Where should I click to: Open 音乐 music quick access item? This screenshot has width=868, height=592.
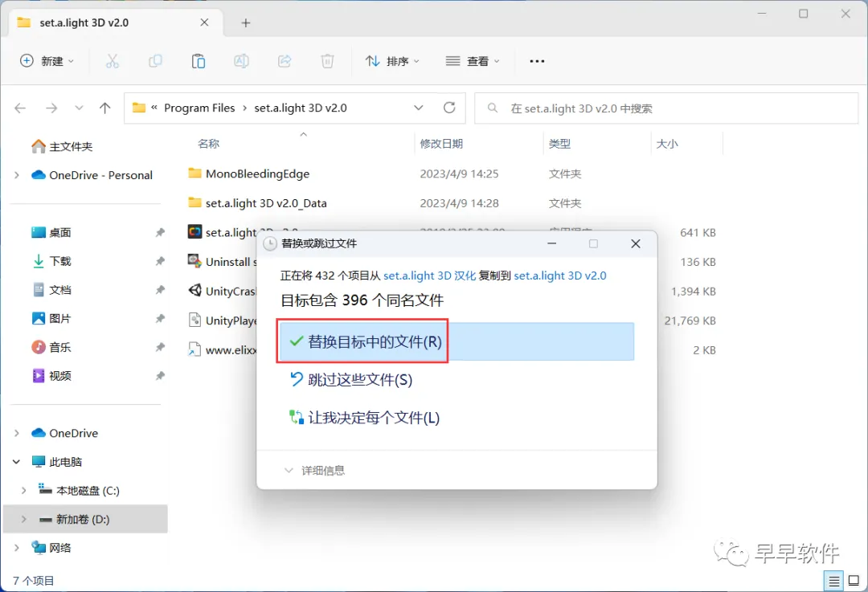click(x=51, y=348)
